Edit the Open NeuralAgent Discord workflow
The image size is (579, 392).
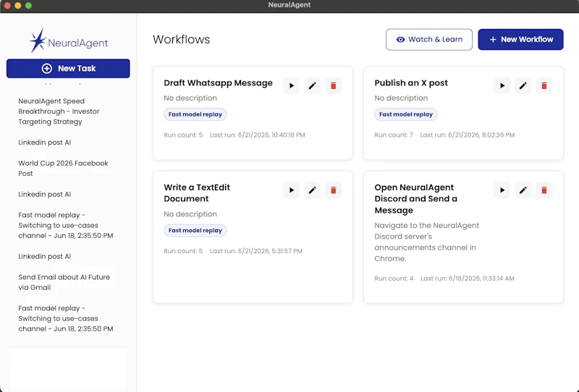tap(523, 190)
